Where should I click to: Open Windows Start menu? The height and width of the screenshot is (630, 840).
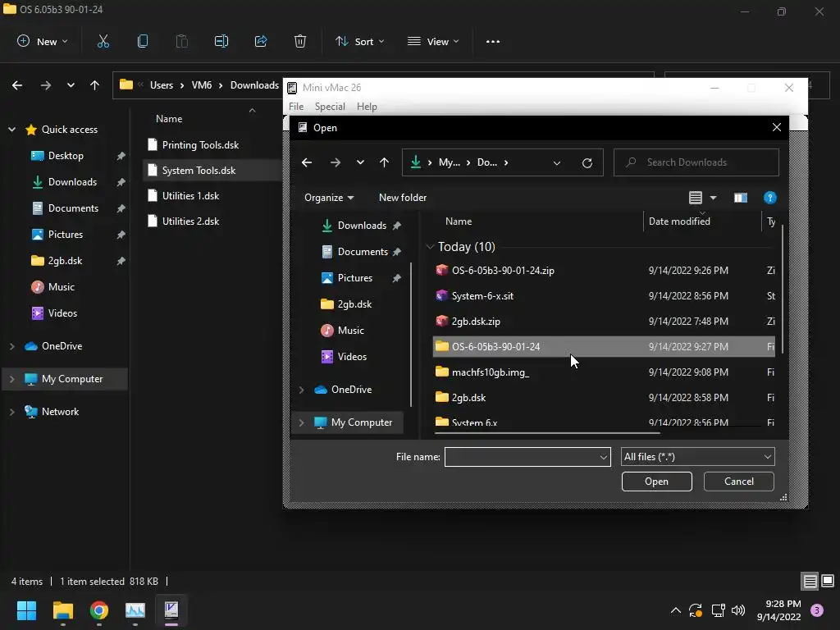26,610
